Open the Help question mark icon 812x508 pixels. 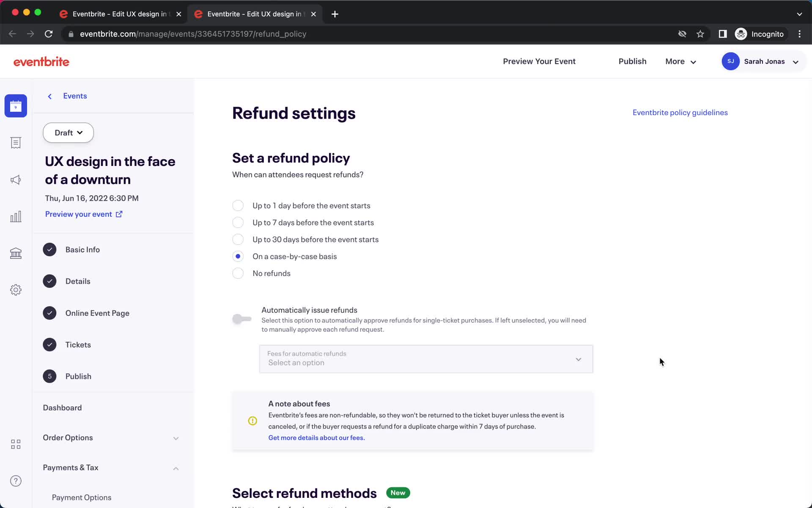16,481
